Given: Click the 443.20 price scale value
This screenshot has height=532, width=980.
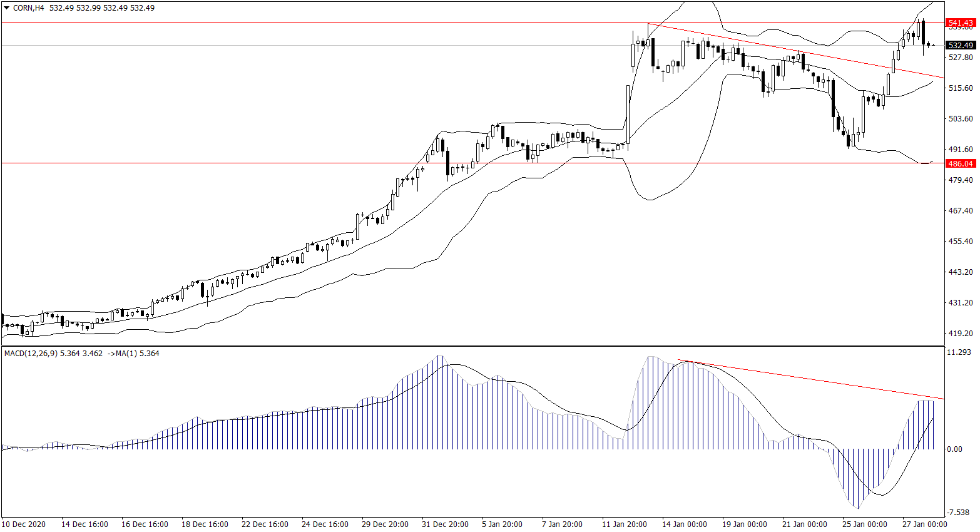Looking at the screenshot, I should pos(961,272).
